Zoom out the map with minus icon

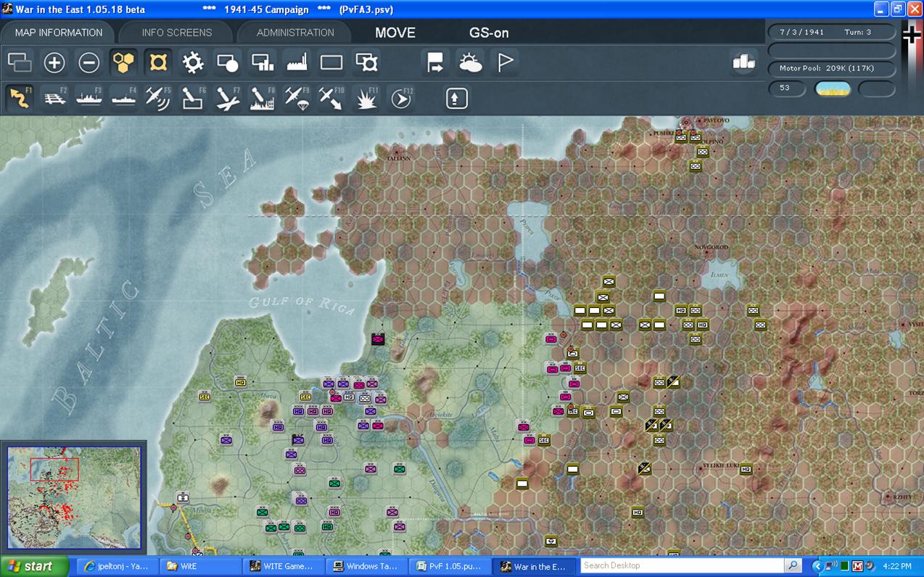coord(88,62)
